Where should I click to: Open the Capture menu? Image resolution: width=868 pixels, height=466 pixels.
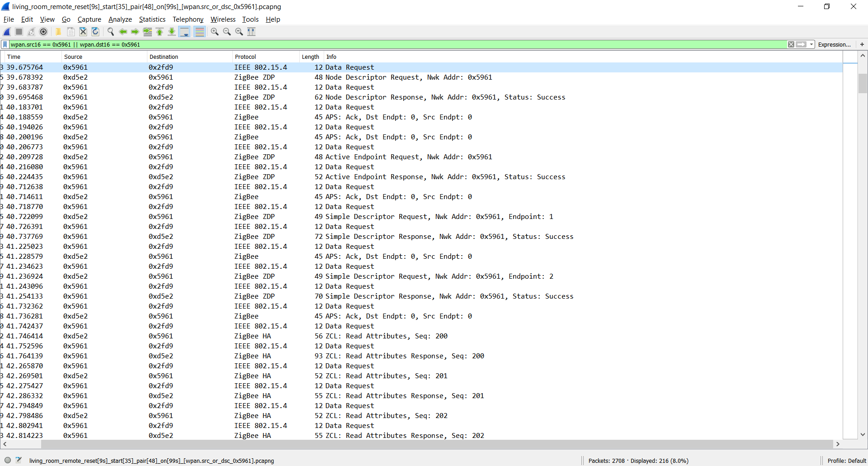pos(89,19)
